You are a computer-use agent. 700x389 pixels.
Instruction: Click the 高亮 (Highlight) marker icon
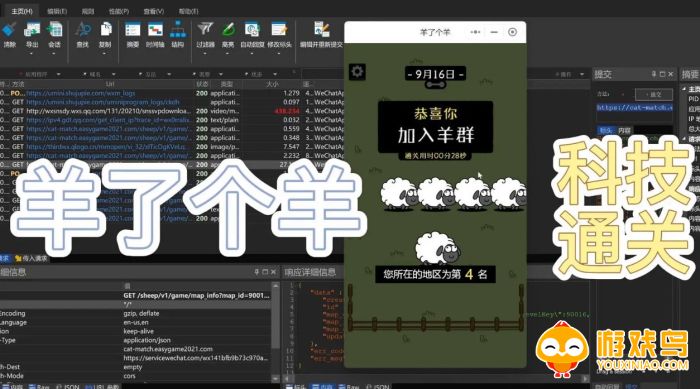click(x=228, y=30)
